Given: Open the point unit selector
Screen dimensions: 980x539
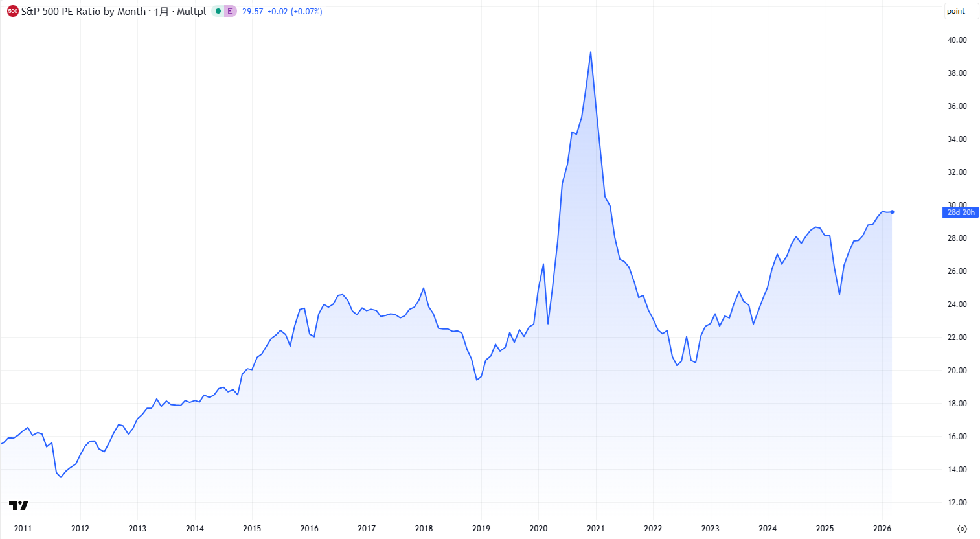Looking at the screenshot, I should (x=961, y=11).
